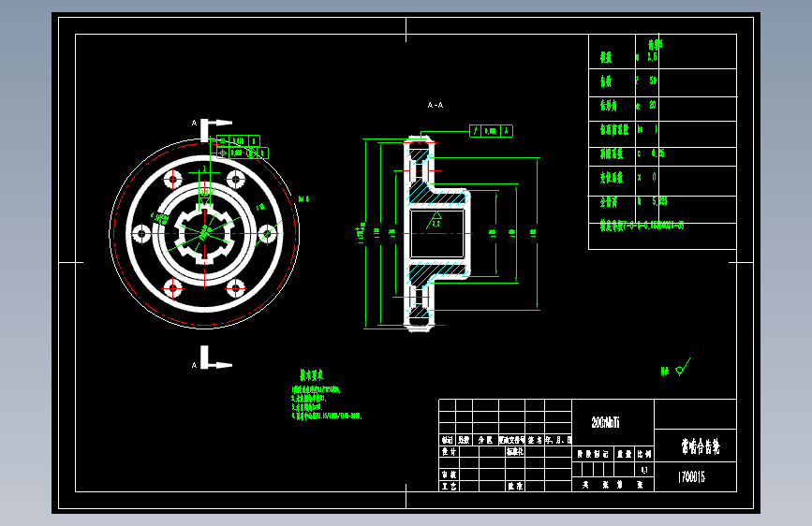Click the 批准 cell in title block
Screen dimensions: 812x526
(x=515, y=486)
